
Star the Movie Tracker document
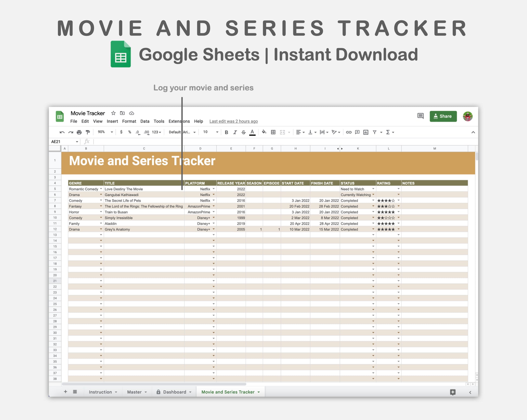[113, 113]
